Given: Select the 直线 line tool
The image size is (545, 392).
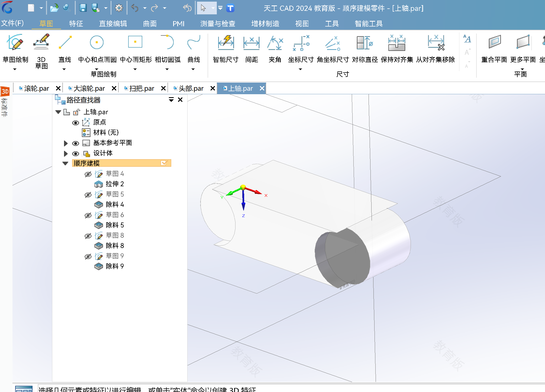Looking at the screenshot, I should click(65, 48).
